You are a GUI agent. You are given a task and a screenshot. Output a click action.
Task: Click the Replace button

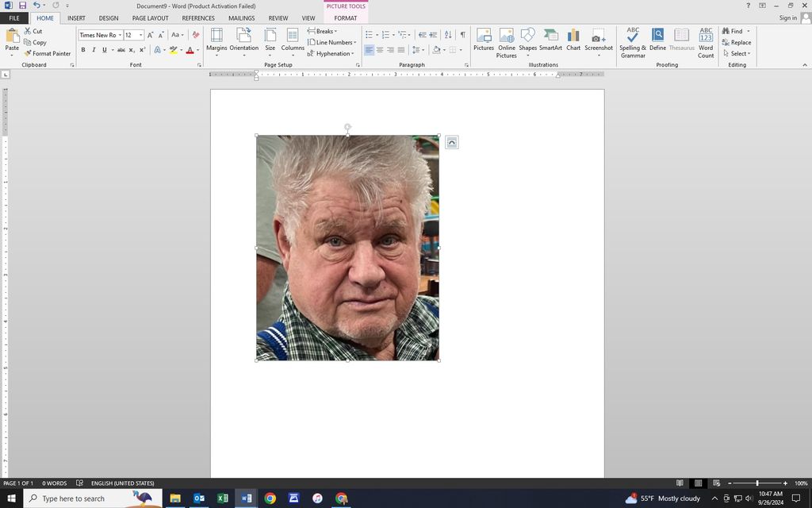click(x=737, y=42)
